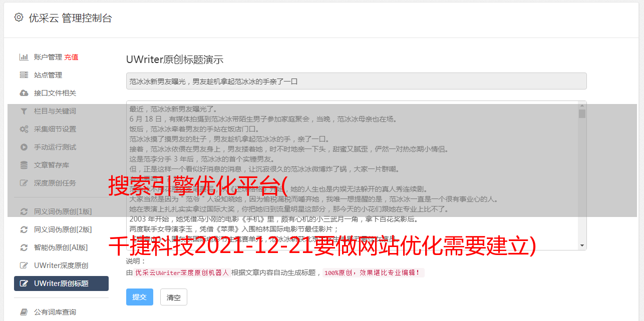Image resolution: width=644 pixels, height=321 pixels.
Task: Click the 同义词伪原创[1版] refresh icon
Action: [24, 211]
